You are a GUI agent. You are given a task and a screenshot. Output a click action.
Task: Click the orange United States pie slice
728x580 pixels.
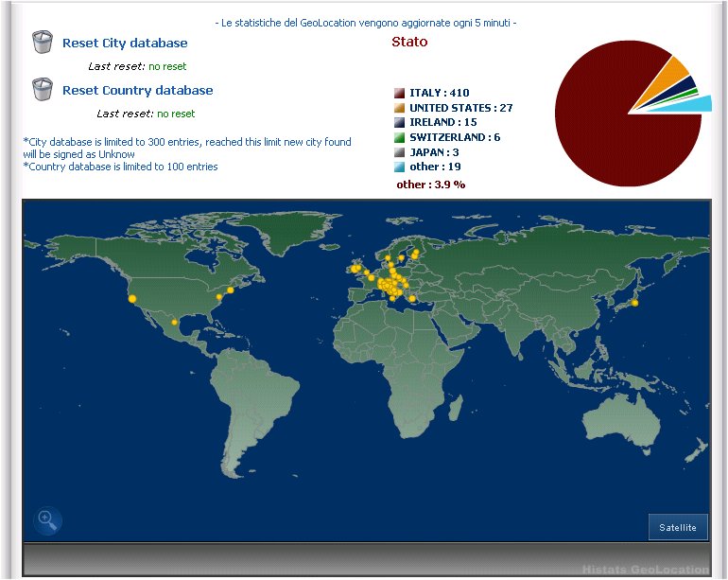[x=668, y=78]
